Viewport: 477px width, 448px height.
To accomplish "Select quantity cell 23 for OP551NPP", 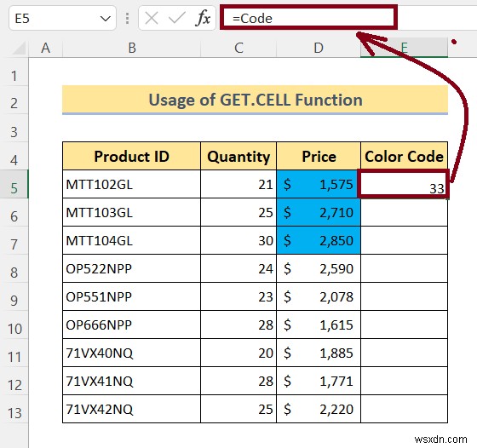I will (x=238, y=296).
